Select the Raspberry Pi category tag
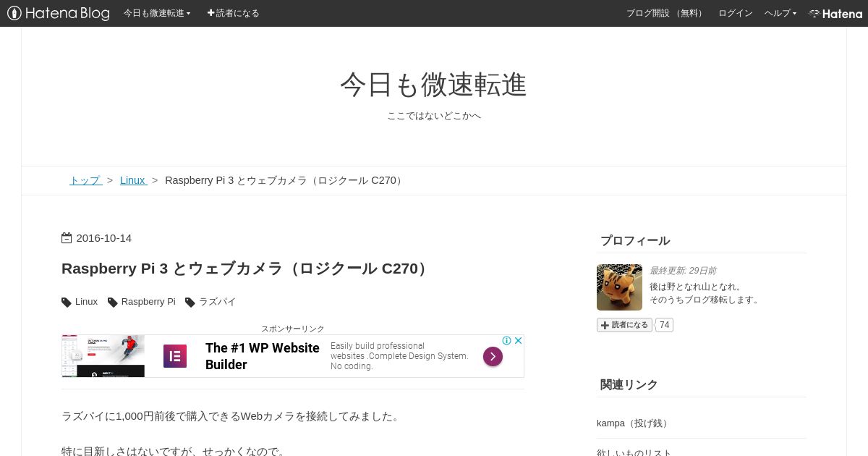868x456 pixels. click(x=148, y=302)
